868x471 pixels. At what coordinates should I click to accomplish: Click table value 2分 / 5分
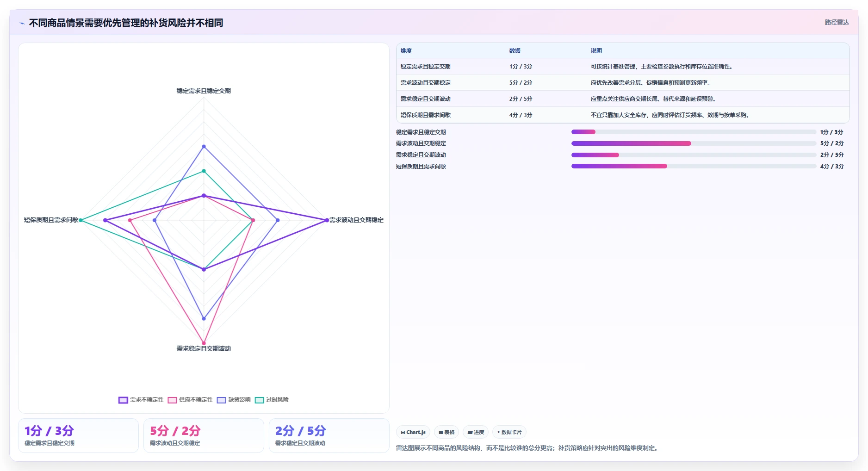[521, 99]
